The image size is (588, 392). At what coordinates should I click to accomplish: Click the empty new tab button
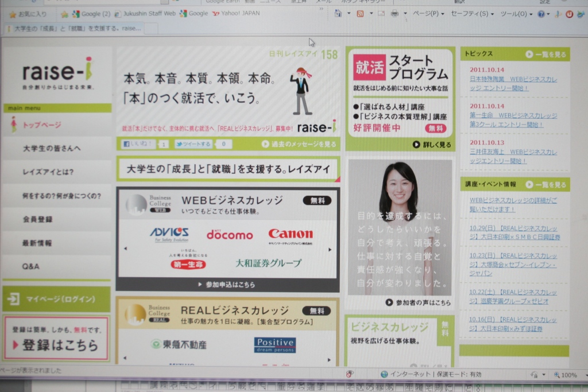click(x=151, y=29)
